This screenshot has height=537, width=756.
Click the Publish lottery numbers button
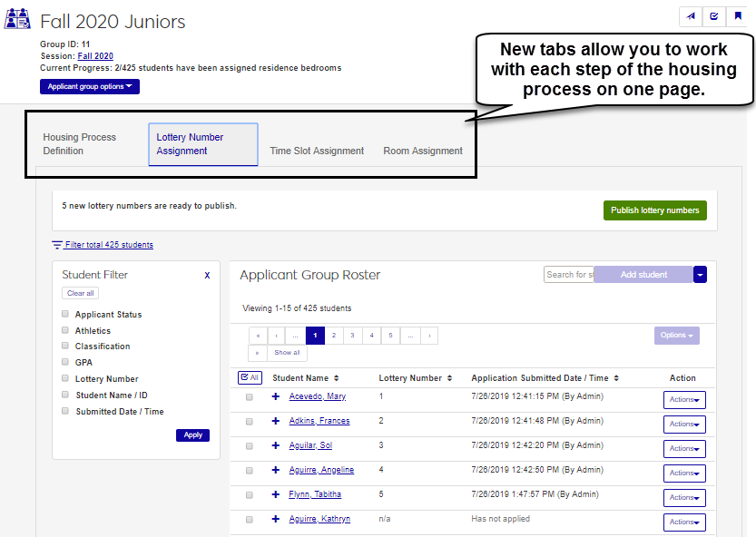654,210
